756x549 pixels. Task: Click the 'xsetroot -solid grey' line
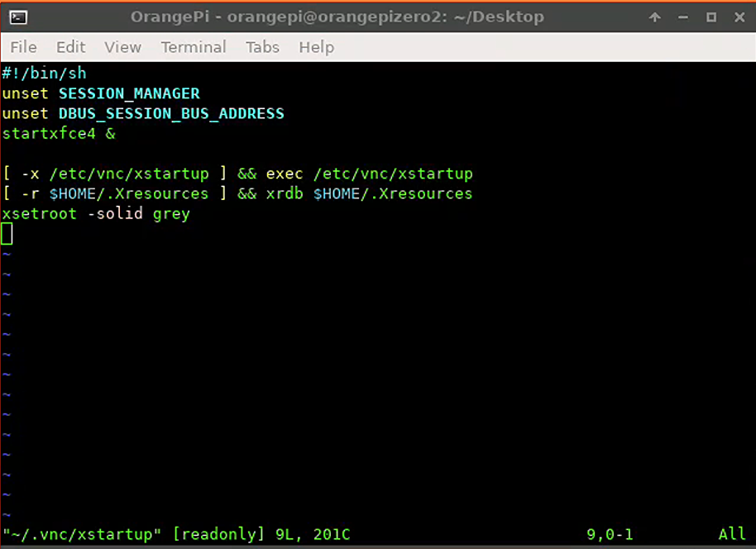pos(96,213)
